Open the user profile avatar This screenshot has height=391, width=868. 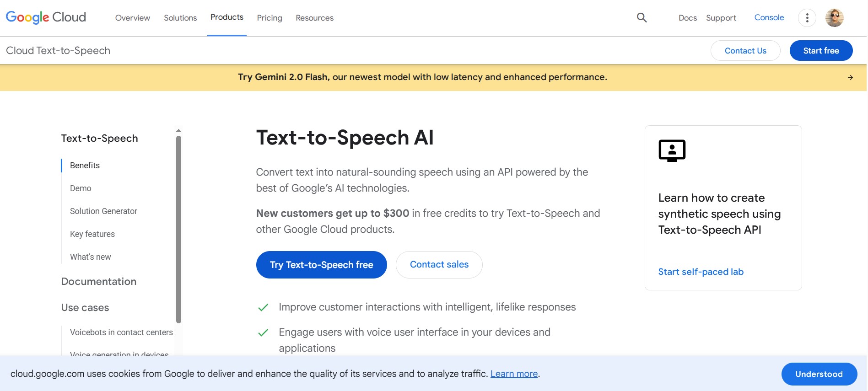pos(834,18)
